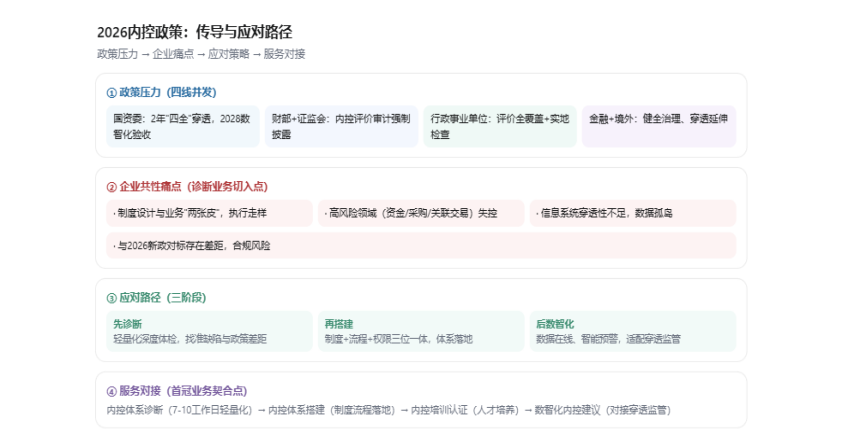Image resolution: width=842 pixels, height=435 pixels.
Task: Select pain point "信息系统穿透性不足，数据孤岛"
Action: 633,213
